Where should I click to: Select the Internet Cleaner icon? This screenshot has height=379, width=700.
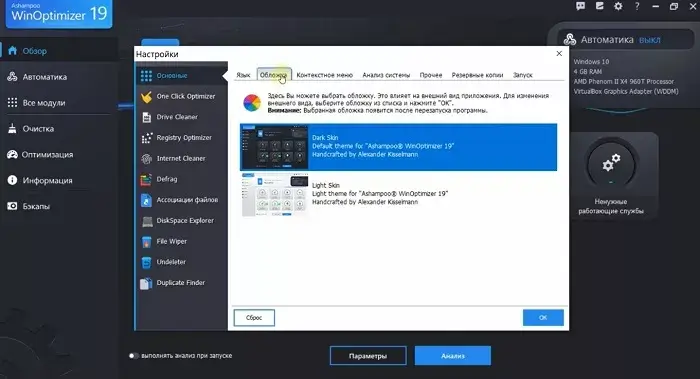(146, 158)
